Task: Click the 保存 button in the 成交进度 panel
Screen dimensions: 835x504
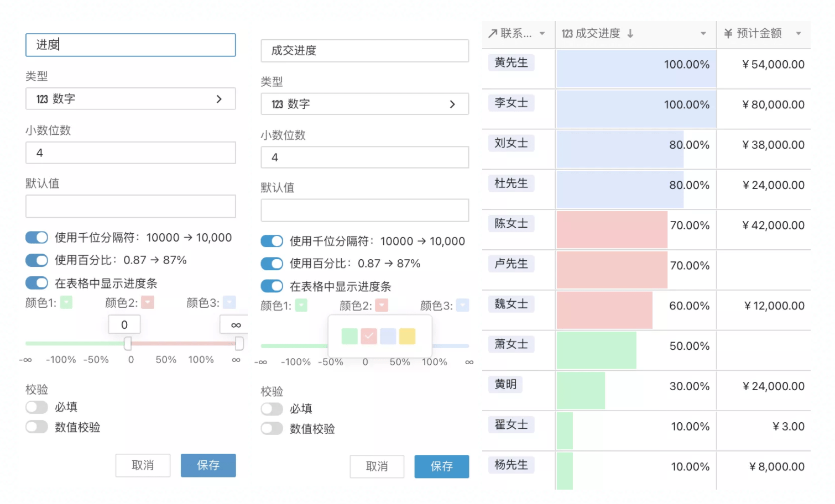Action: tap(442, 466)
